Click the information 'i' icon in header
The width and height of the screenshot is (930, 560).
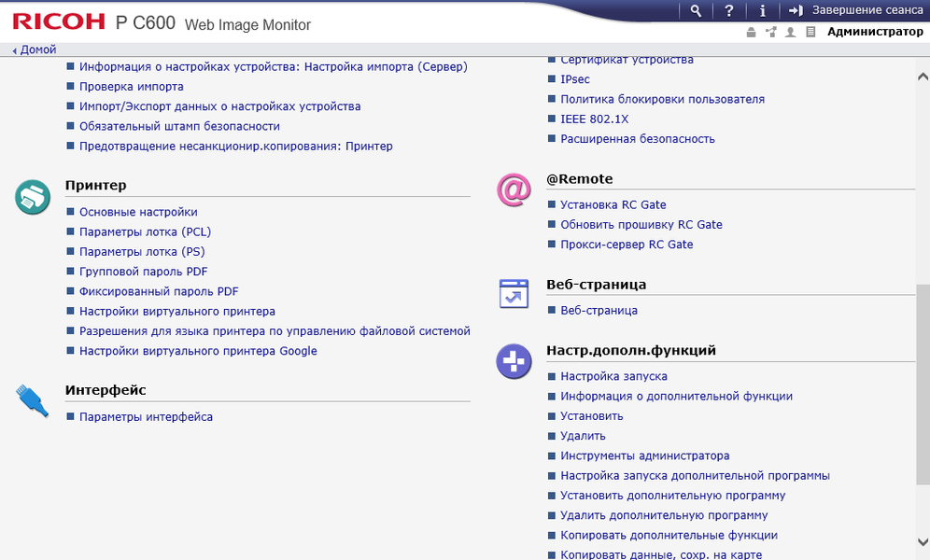[763, 11]
